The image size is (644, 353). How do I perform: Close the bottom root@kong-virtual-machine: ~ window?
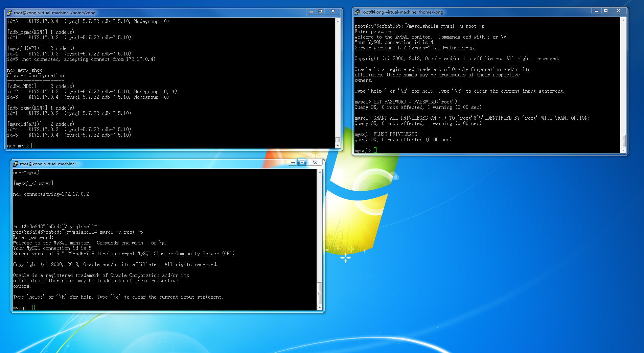(x=315, y=163)
